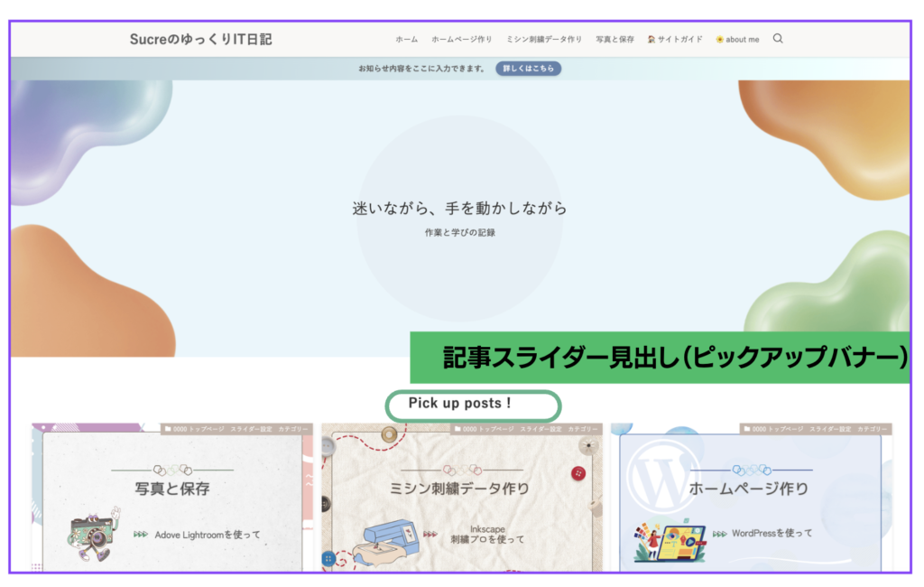Open the ホームページ作り card title in slider
The height and width of the screenshot is (587, 924).
[749, 489]
